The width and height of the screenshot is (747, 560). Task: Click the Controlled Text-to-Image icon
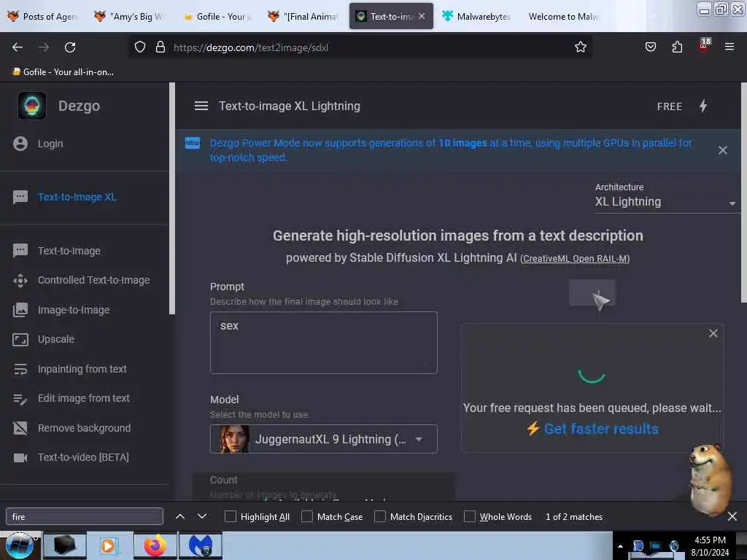point(20,281)
